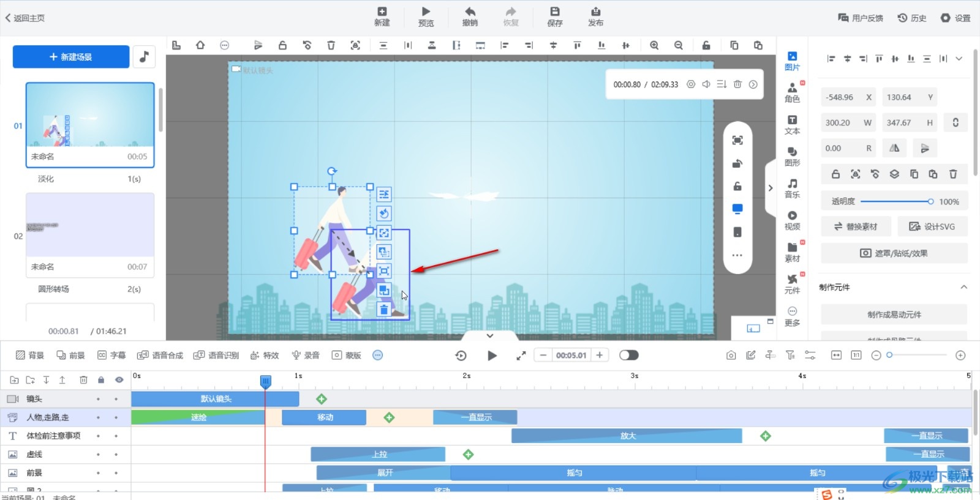980x500 pixels.
Task: Open the 图形 shapes tab in sidebar
Action: click(x=792, y=157)
